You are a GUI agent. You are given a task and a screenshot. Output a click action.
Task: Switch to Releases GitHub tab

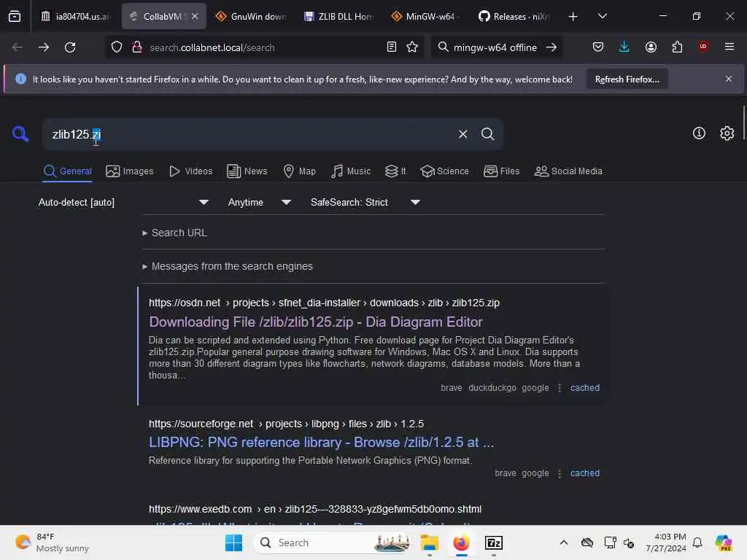[514, 17]
